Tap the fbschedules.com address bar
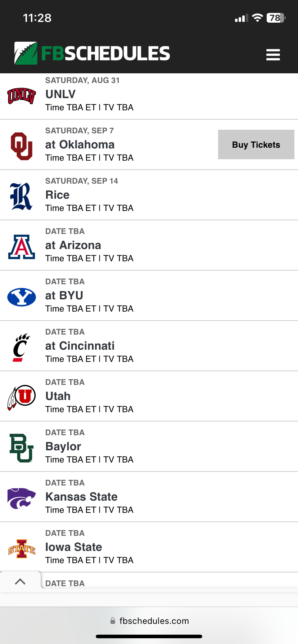Screen dimensions: 298x644 (x=149, y=621)
